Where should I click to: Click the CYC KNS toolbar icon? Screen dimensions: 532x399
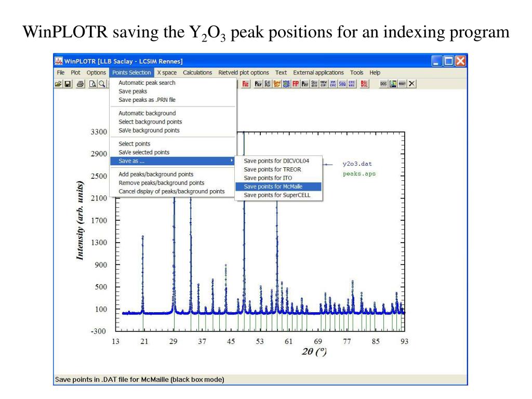point(352,84)
